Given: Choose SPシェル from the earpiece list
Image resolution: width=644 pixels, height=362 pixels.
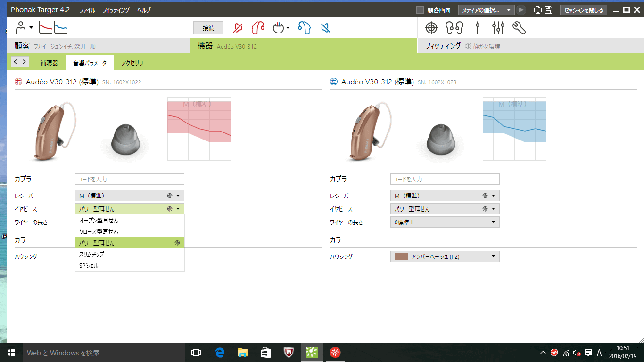Looking at the screenshot, I should tap(130, 265).
